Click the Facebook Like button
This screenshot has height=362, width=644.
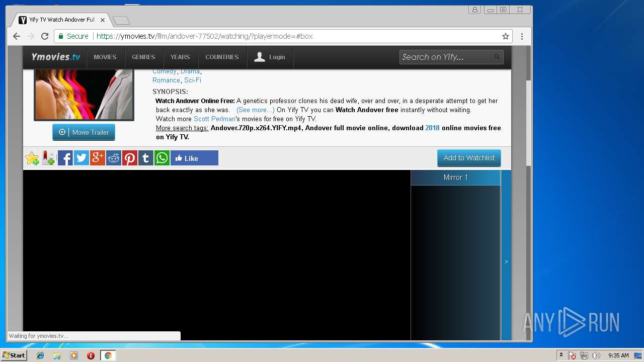point(194,158)
